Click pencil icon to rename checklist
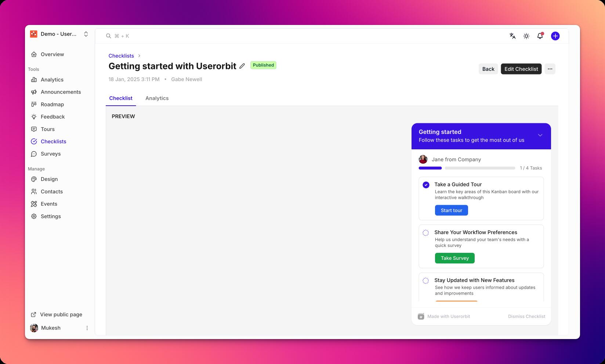The width and height of the screenshot is (605, 364). click(x=242, y=66)
